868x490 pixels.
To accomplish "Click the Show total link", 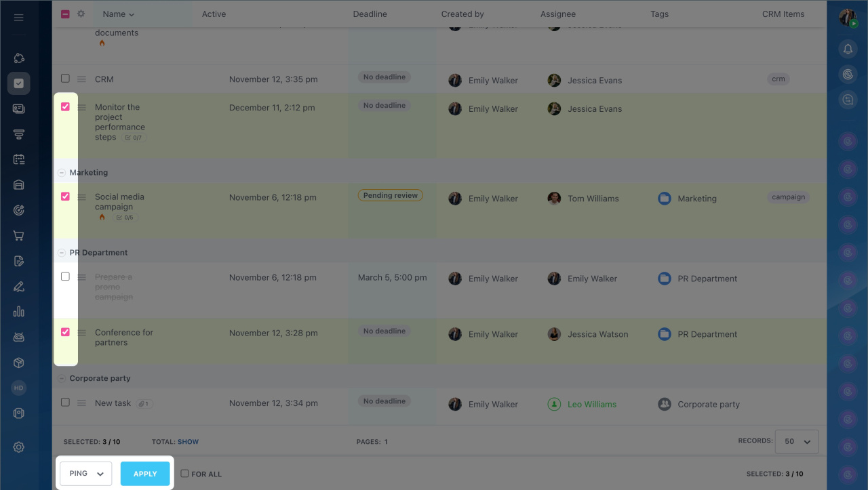I will coord(188,442).
